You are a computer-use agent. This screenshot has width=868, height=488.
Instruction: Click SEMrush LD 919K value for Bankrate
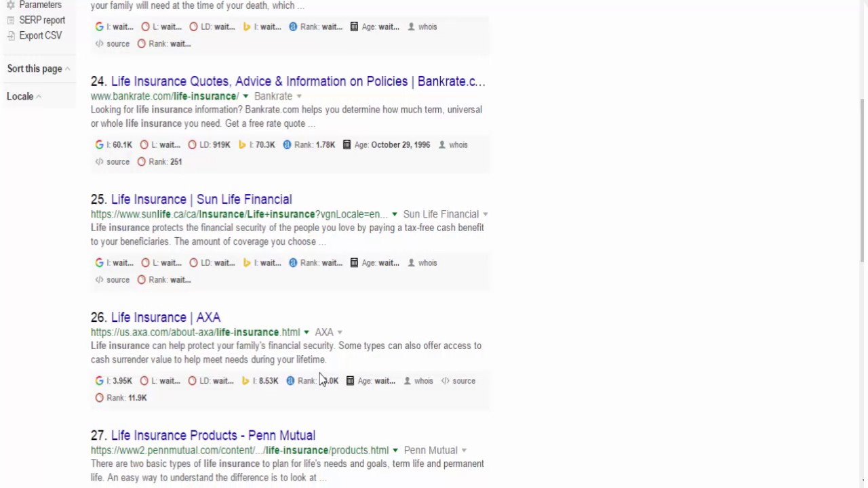click(x=209, y=144)
